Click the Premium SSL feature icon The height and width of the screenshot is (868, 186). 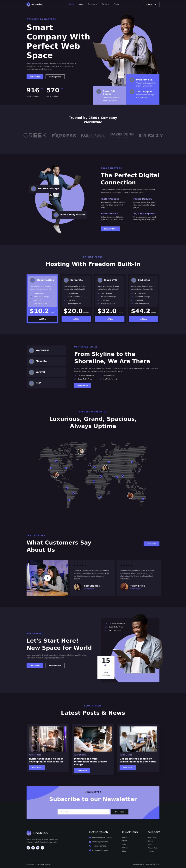tap(132, 80)
